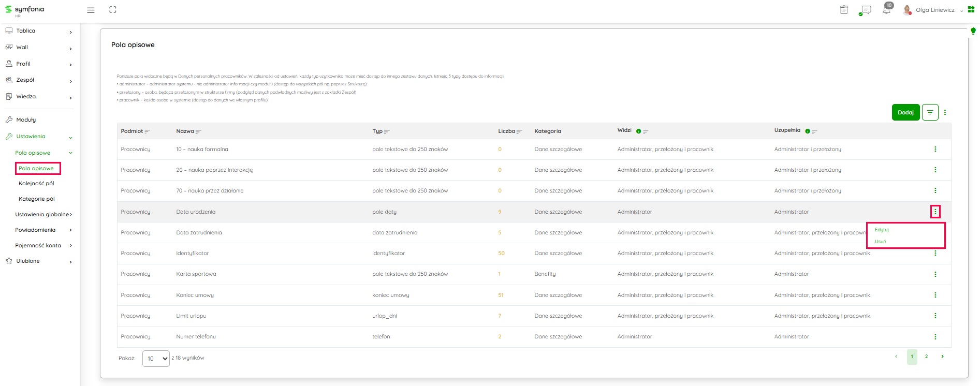Image resolution: width=980 pixels, height=386 pixels.
Task: Click the info icon next to Widzi
Action: (x=638, y=131)
